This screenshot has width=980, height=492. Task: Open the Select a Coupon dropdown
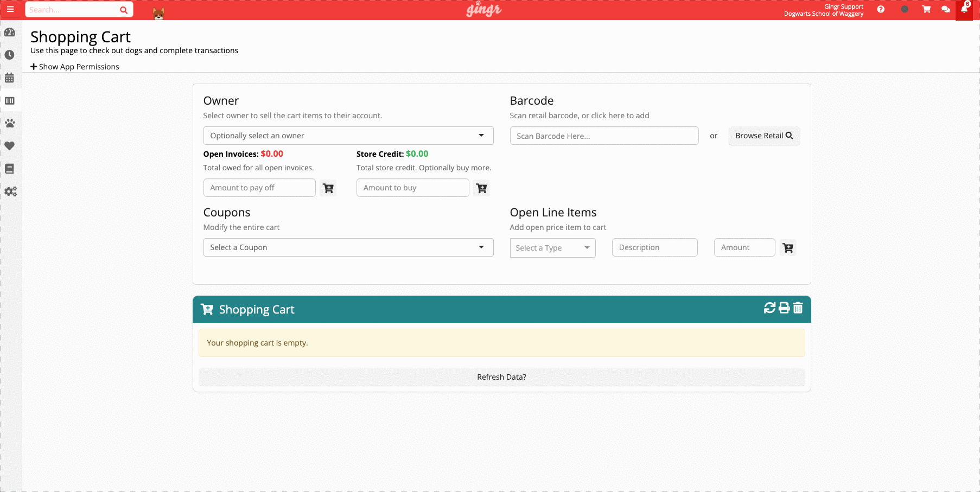tap(348, 247)
